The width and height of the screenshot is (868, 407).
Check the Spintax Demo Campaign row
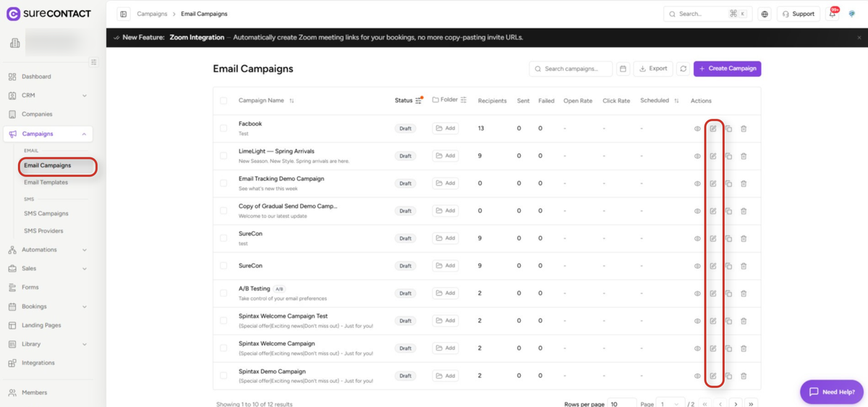point(224,376)
